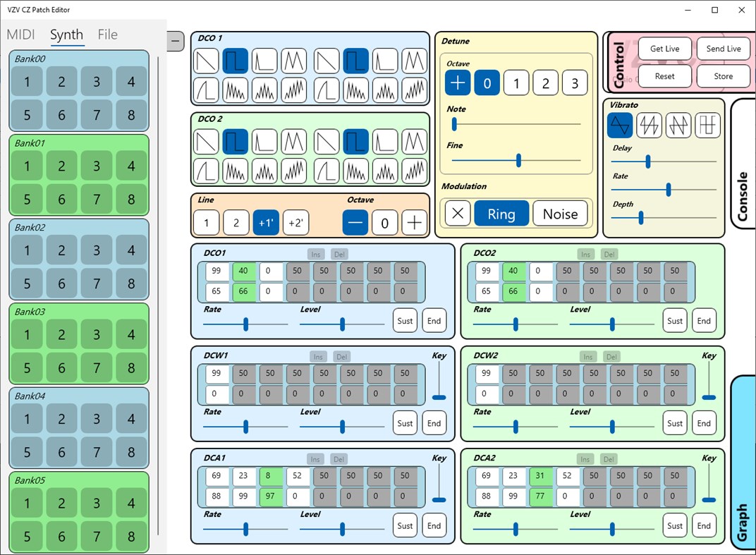Select patch 5 in Bank03
This screenshot has height=555, width=756.
[x=26, y=367]
